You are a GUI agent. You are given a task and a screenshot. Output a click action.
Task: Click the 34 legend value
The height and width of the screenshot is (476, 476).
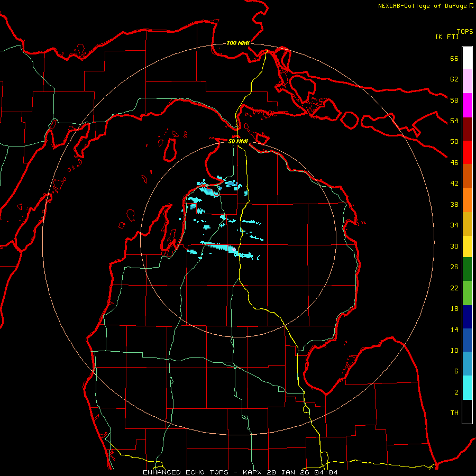[x=454, y=225]
